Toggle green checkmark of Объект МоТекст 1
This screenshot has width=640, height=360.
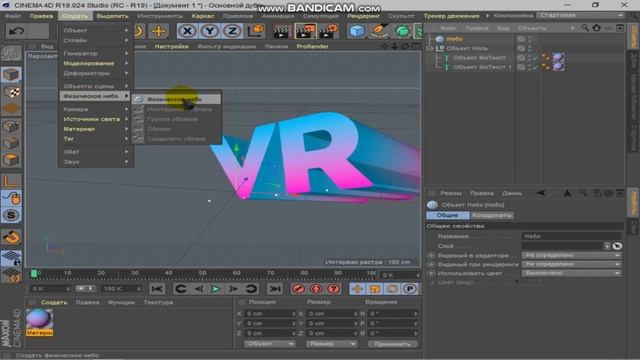pos(535,67)
